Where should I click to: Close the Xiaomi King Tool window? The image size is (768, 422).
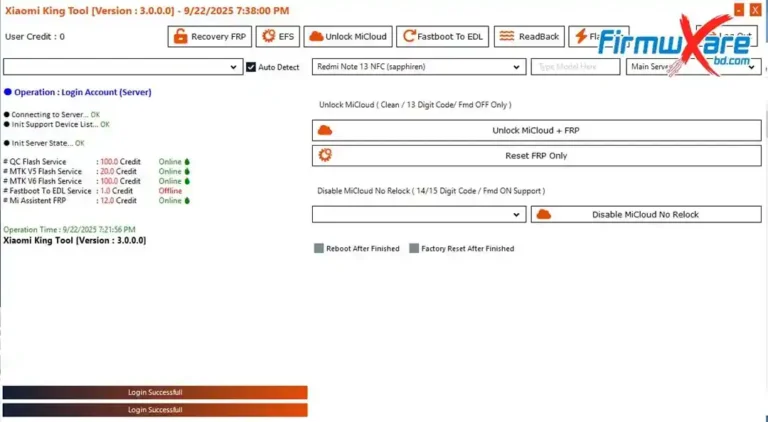(x=756, y=10)
